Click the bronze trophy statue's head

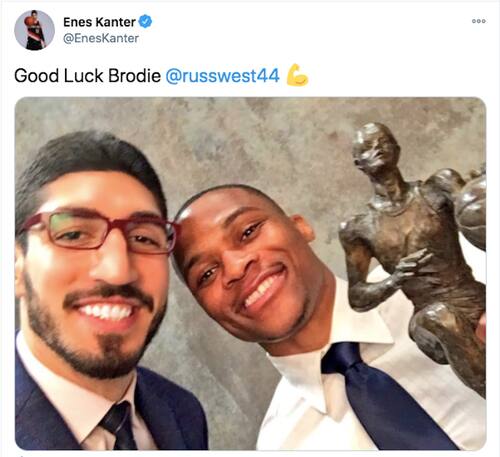pyautogui.click(x=375, y=148)
